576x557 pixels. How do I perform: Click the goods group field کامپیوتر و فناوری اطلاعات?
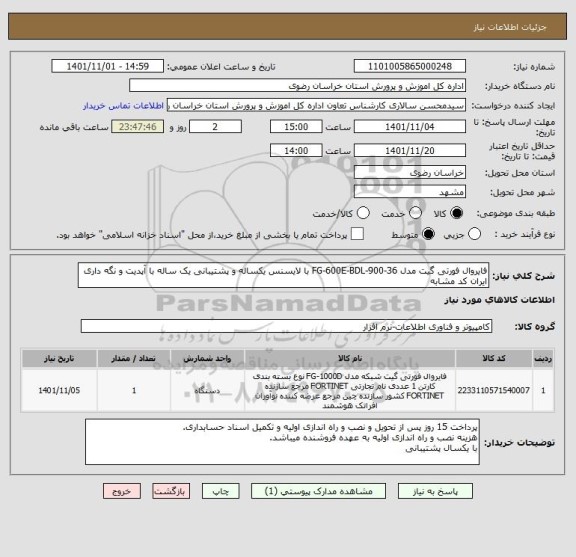[x=287, y=326]
